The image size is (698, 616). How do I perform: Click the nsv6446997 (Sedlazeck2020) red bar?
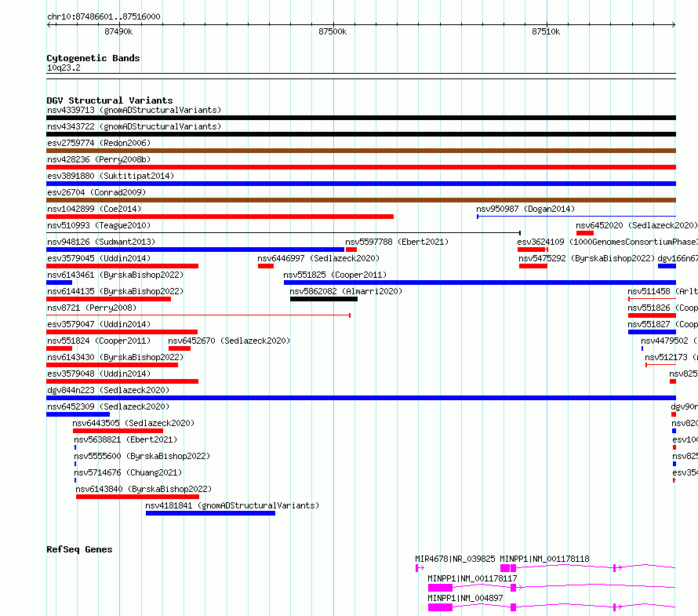pos(266,266)
